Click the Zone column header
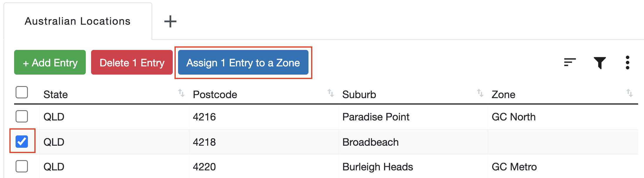Screen dimensions: 644x178 tap(503, 94)
